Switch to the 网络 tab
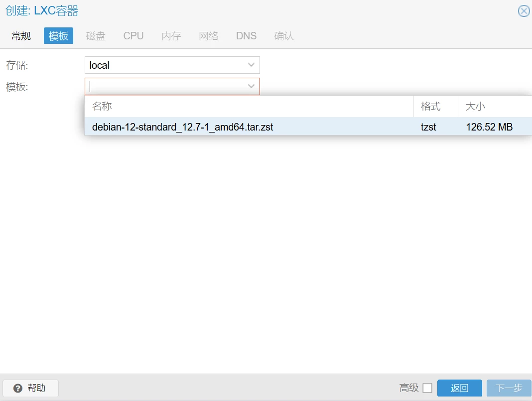The image size is (532, 401). pos(209,36)
